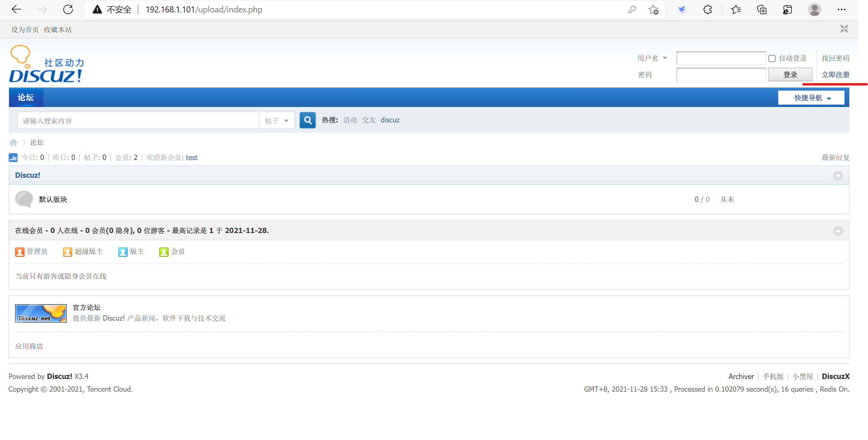Open the Discuz.net banner thumbnail

click(x=41, y=313)
